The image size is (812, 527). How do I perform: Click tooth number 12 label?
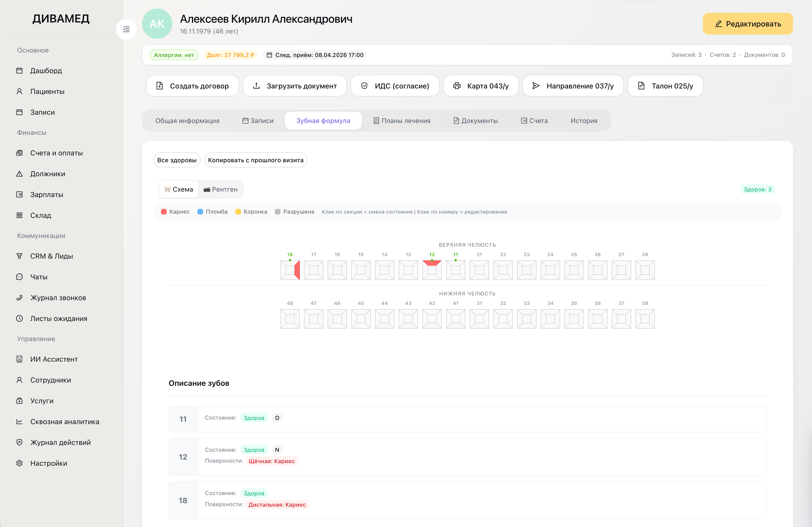pyautogui.click(x=432, y=255)
